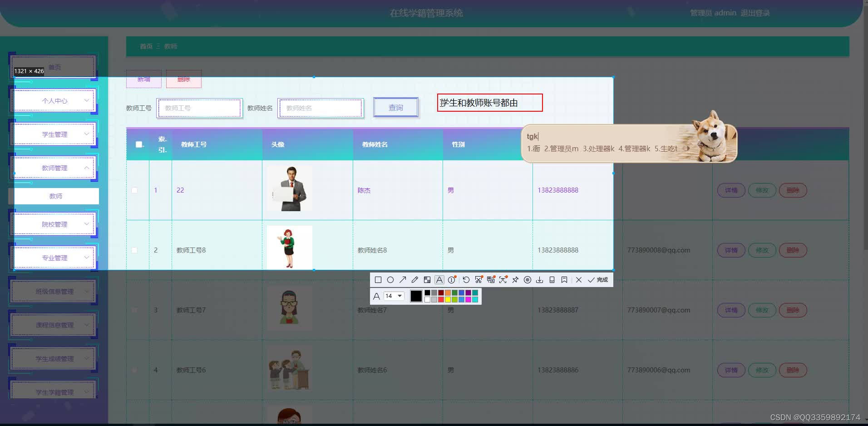The height and width of the screenshot is (426, 868).
Task: Select the arrow annotation tool
Action: pos(403,280)
